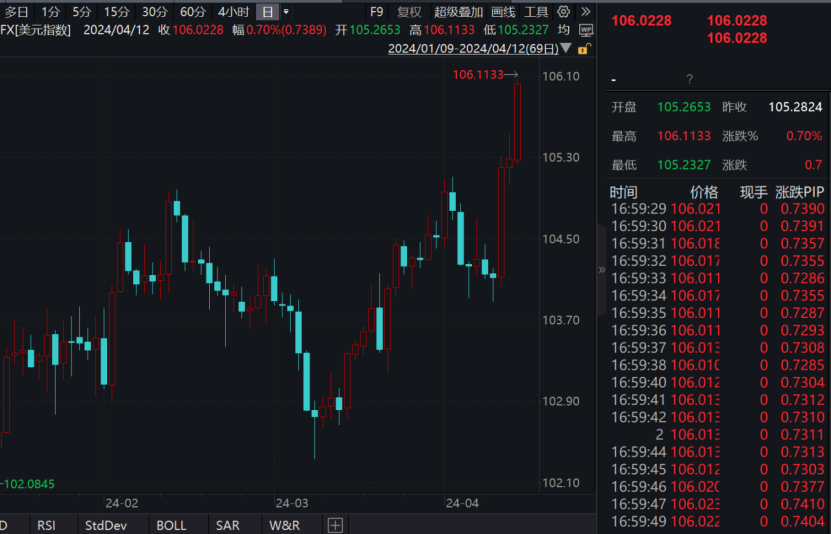Viewport: 831px width, 534px height.
Task: Click the 均 moving average icon
Action: click(563, 30)
